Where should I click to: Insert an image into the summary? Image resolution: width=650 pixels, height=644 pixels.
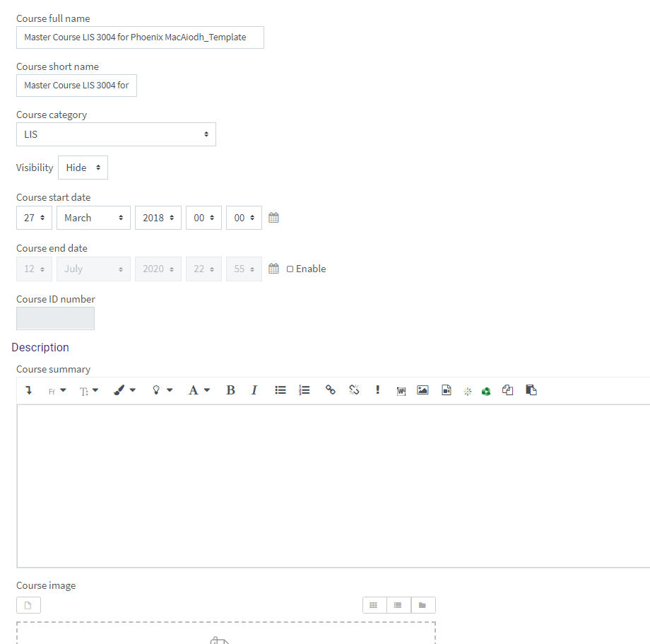(422, 390)
